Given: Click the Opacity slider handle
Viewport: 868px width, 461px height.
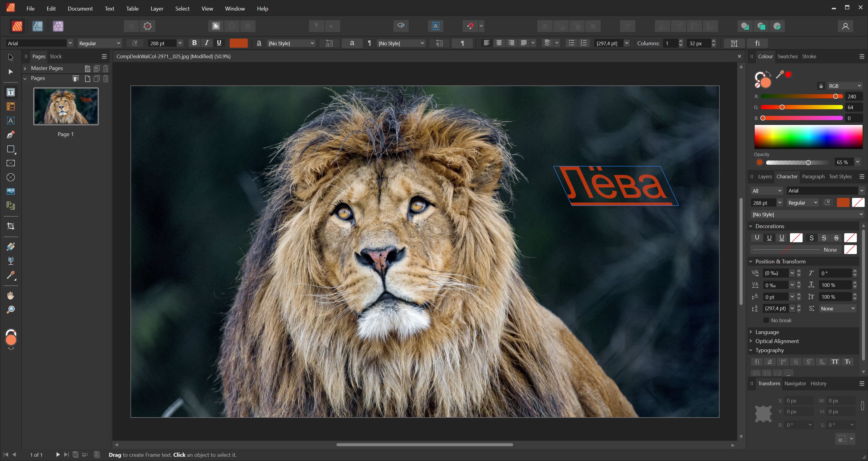Looking at the screenshot, I should pyautogui.click(x=808, y=163).
